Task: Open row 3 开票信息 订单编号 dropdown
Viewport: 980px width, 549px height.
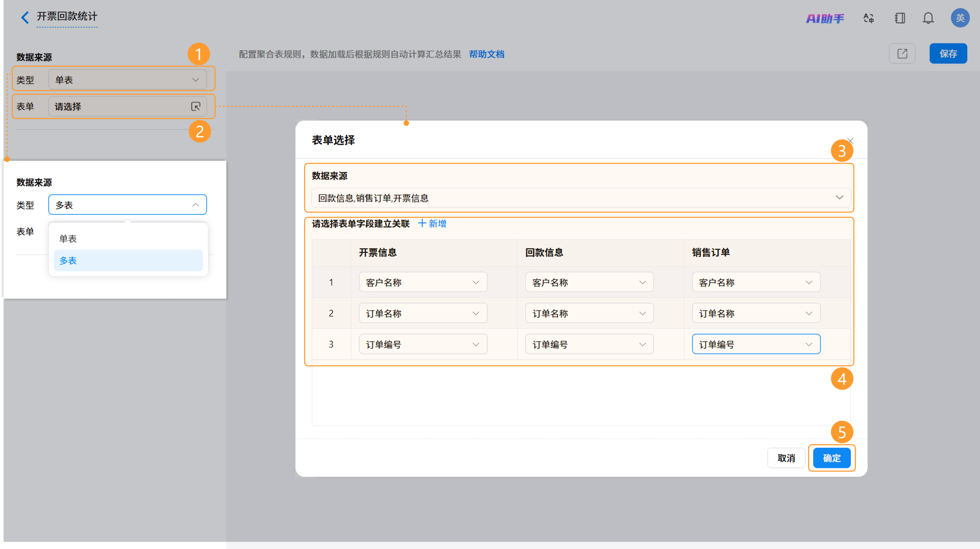Action: coord(423,344)
